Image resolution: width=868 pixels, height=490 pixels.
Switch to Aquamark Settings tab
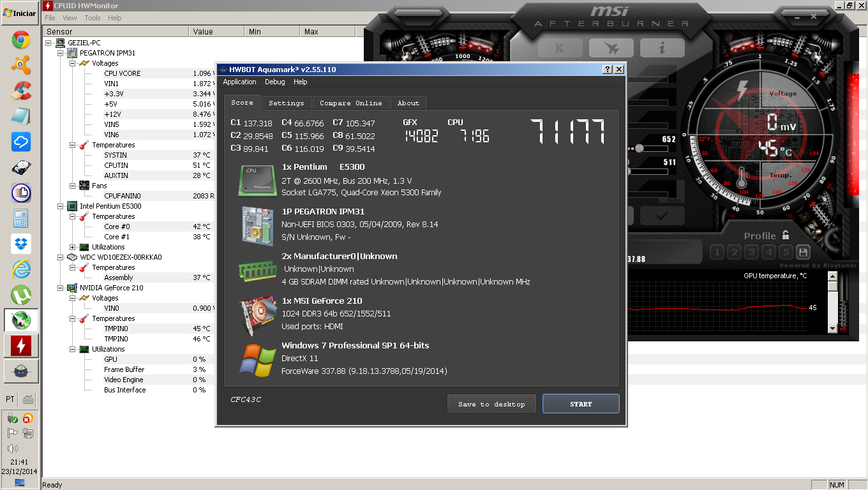(x=287, y=103)
